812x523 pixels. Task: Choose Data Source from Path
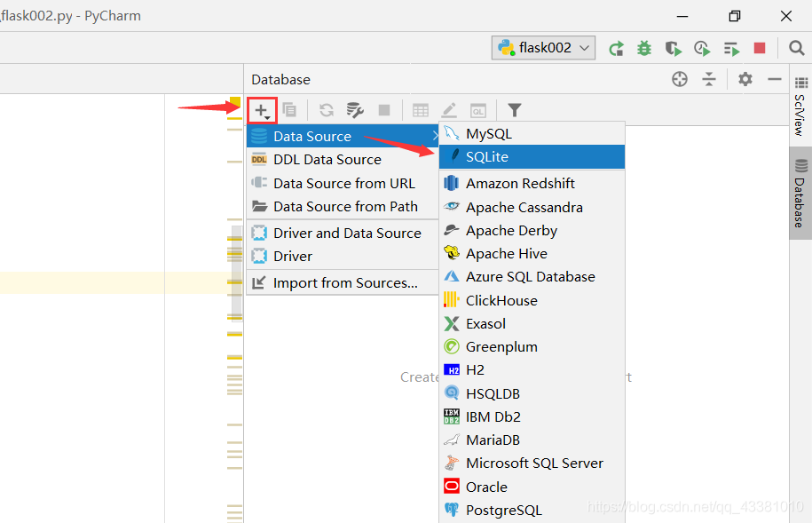343,207
